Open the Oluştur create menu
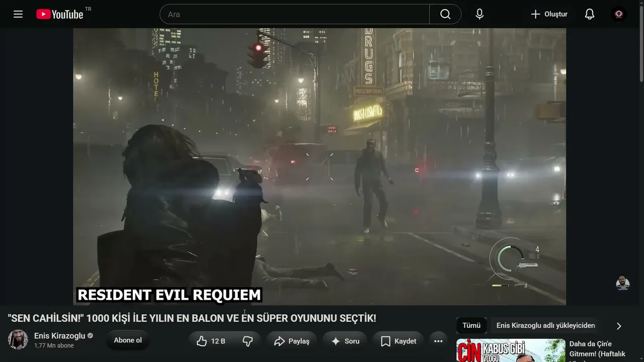 549,14
